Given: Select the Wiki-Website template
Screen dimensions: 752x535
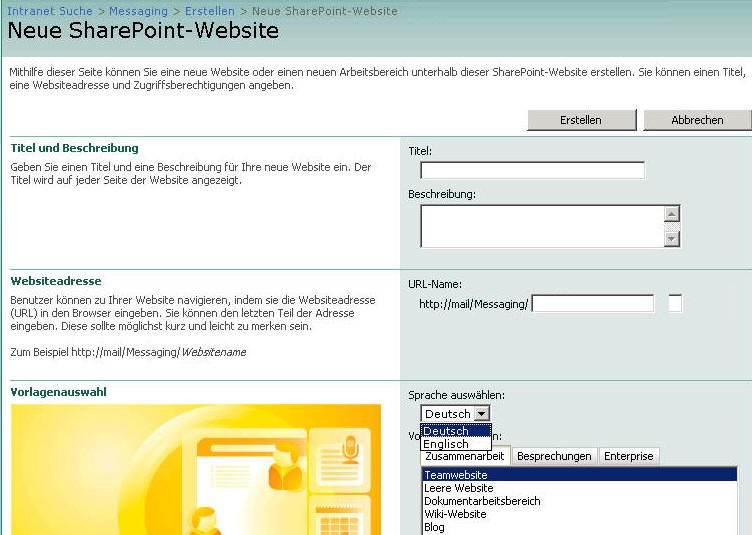Looking at the screenshot, I should click(579, 514).
